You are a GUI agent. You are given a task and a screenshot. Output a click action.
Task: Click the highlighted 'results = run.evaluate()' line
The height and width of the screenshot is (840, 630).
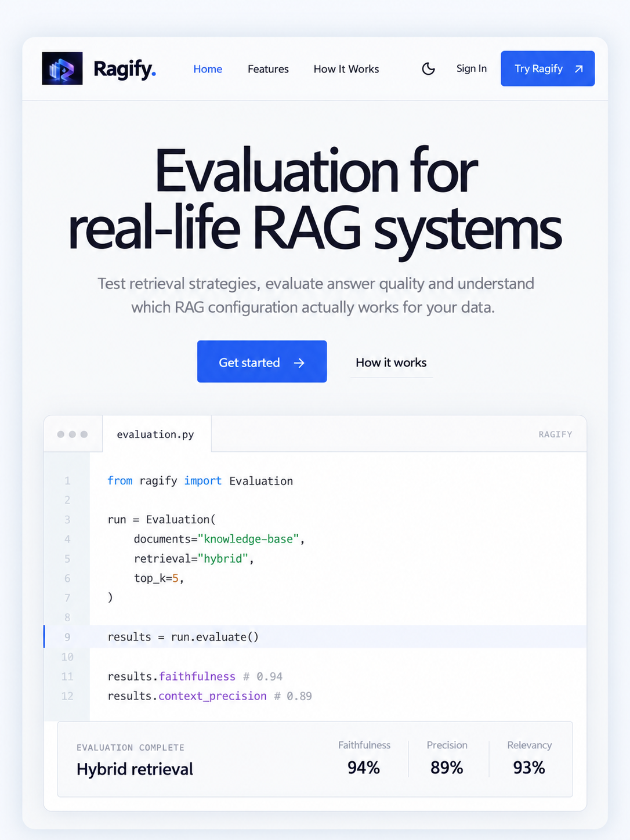tap(315, 636)
